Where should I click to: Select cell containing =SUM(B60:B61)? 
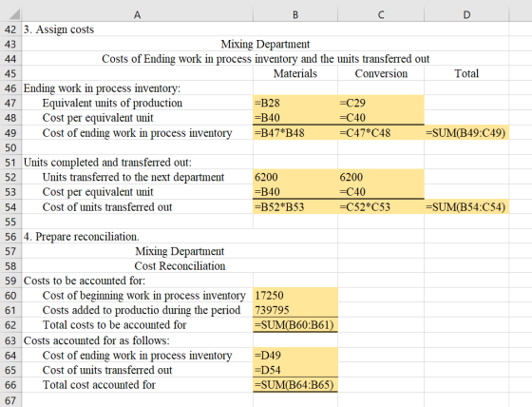[x=295, y=325]
